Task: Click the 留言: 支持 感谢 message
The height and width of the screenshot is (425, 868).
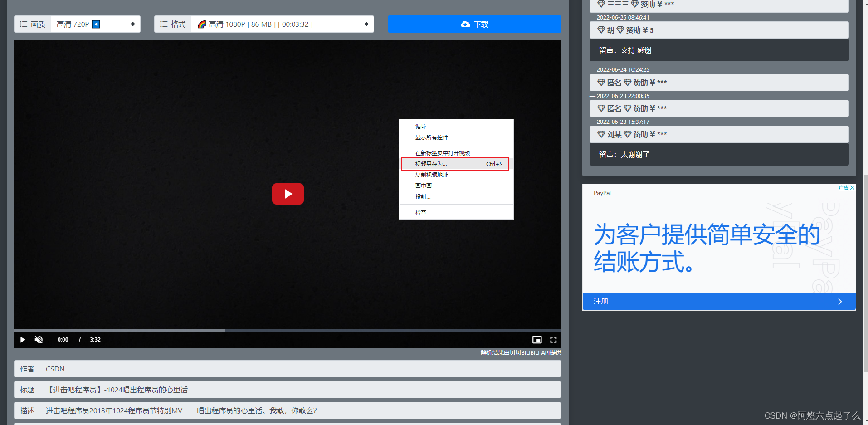Action: tap(719, 50)
